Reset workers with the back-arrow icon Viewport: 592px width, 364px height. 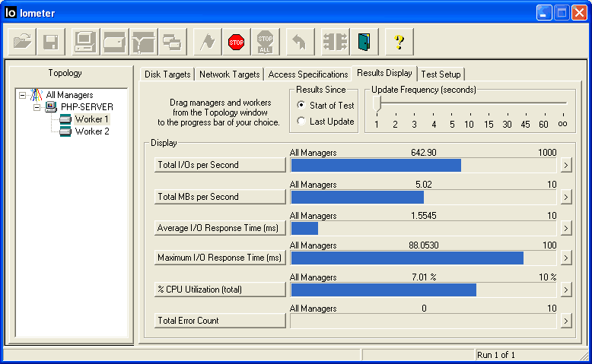tap(300, 42)
